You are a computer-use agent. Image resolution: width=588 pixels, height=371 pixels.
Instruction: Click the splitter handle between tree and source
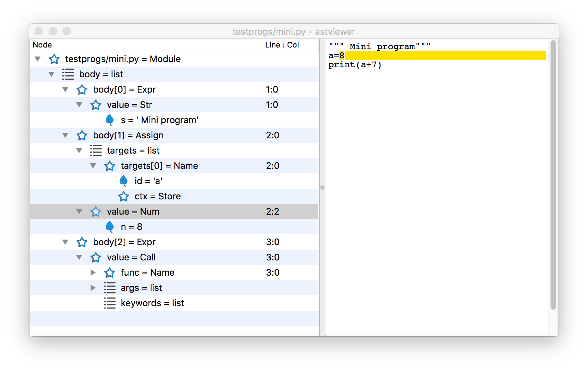point(322,188)
